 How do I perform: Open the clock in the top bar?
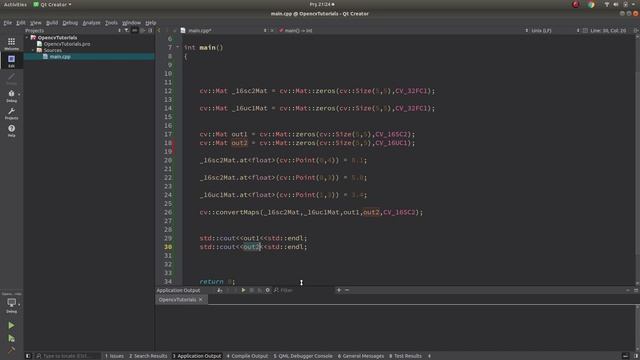pos(322,4)
